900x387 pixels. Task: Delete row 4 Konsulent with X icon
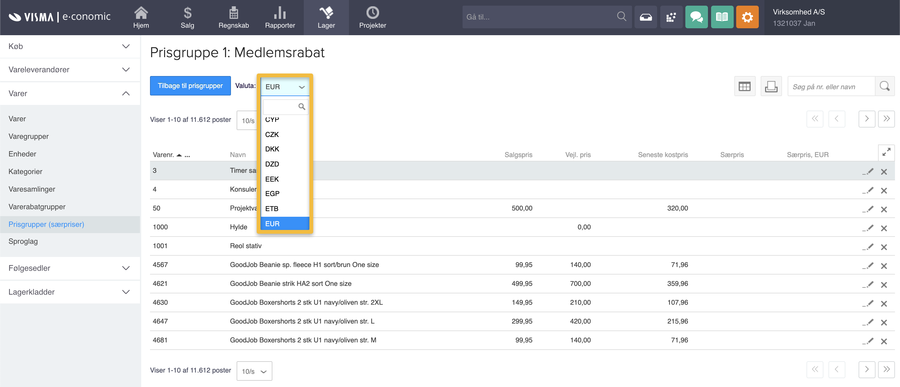884,191
